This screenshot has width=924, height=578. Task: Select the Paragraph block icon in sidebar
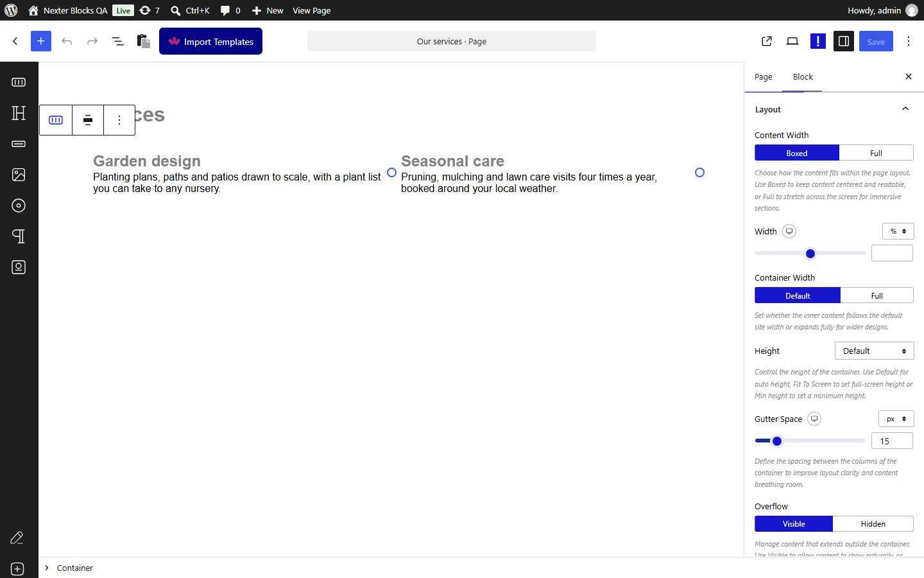click(x=19, y=236)
